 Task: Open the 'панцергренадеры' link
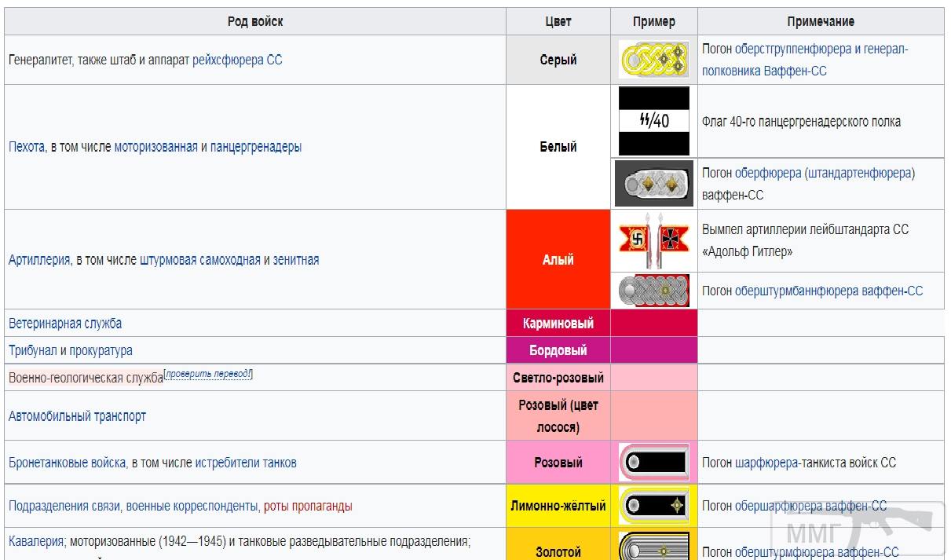coord(255,147)
